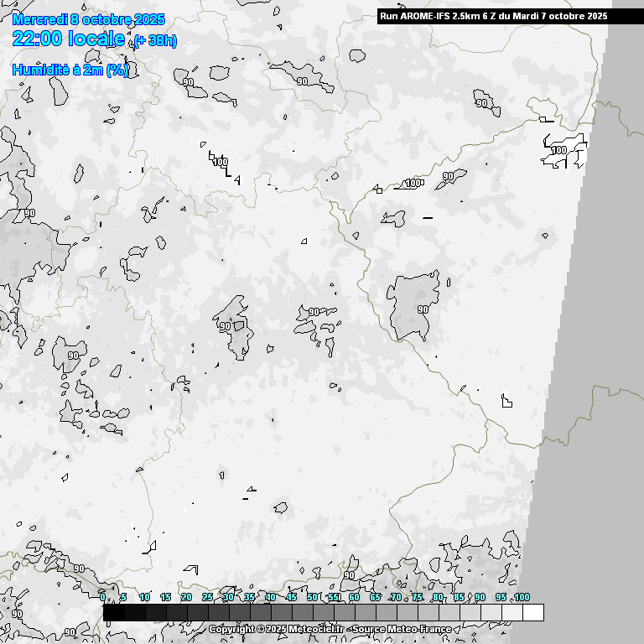Click the 100 label in the legend scale

coord(522,597)
